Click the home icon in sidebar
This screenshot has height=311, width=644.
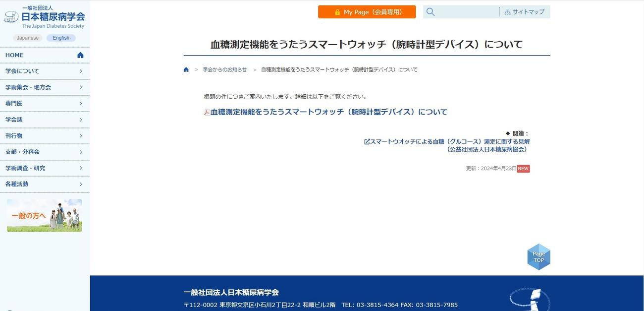[81, 55]
